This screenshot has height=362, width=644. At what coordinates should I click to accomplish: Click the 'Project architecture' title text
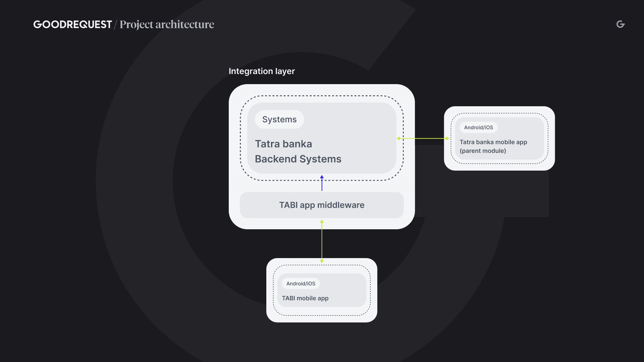point(167,25)
